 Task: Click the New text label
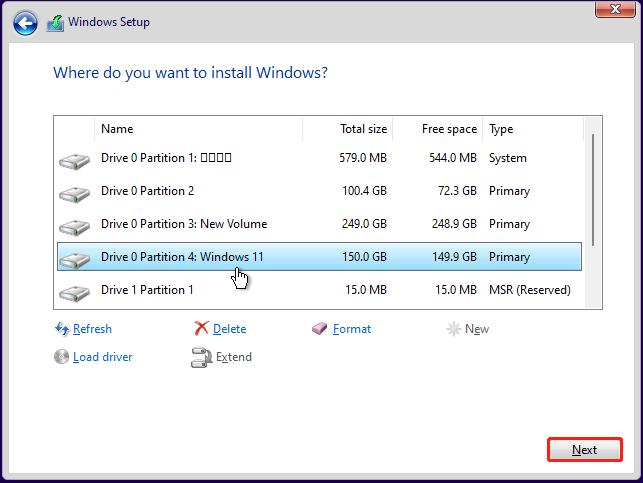coord(477,329)
